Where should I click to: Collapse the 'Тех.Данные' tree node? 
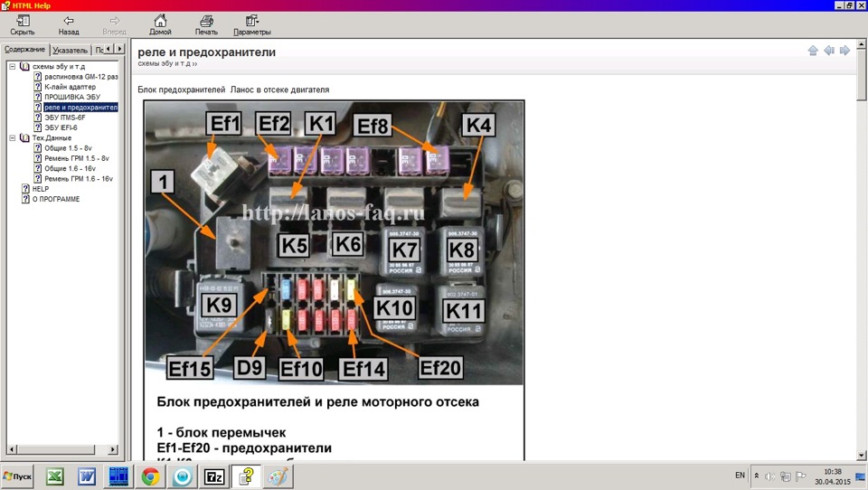(12, 137)
